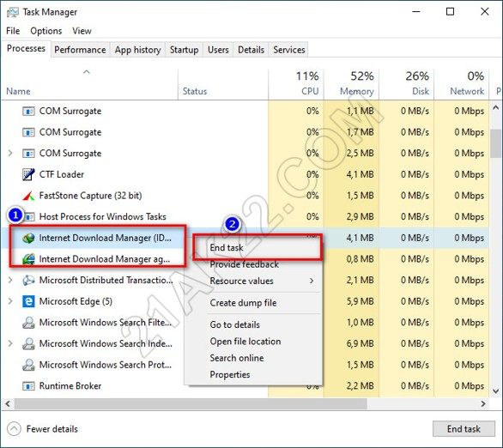Click the Microsoft Windows Search Filter icon
Screen dimensions: 503x448
click(28, 323)
